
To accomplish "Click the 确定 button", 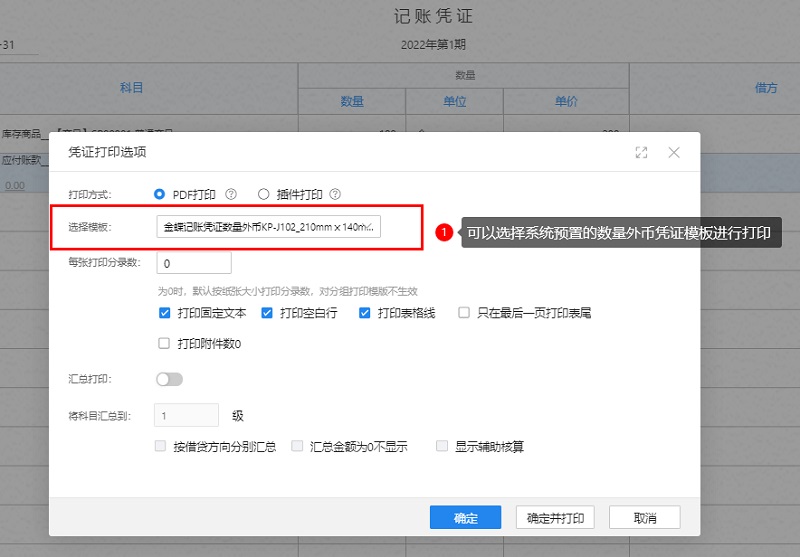I will pos(465,517).
